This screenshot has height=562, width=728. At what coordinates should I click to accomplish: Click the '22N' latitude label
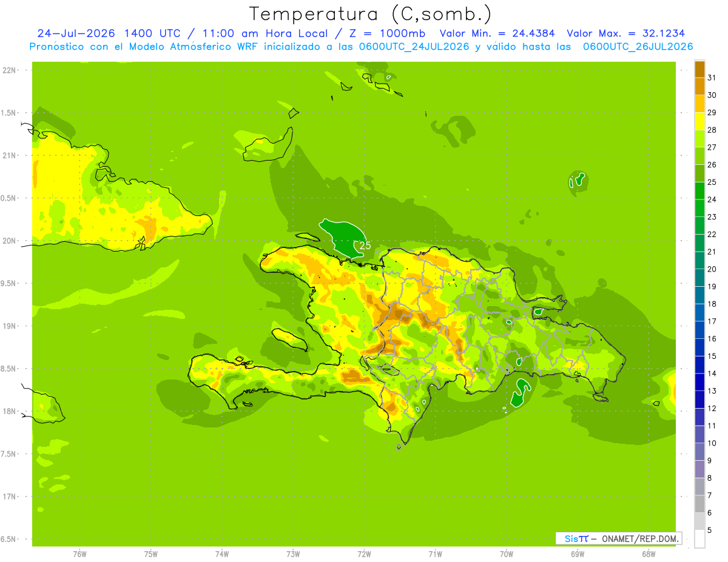click(x=9, y=70)
